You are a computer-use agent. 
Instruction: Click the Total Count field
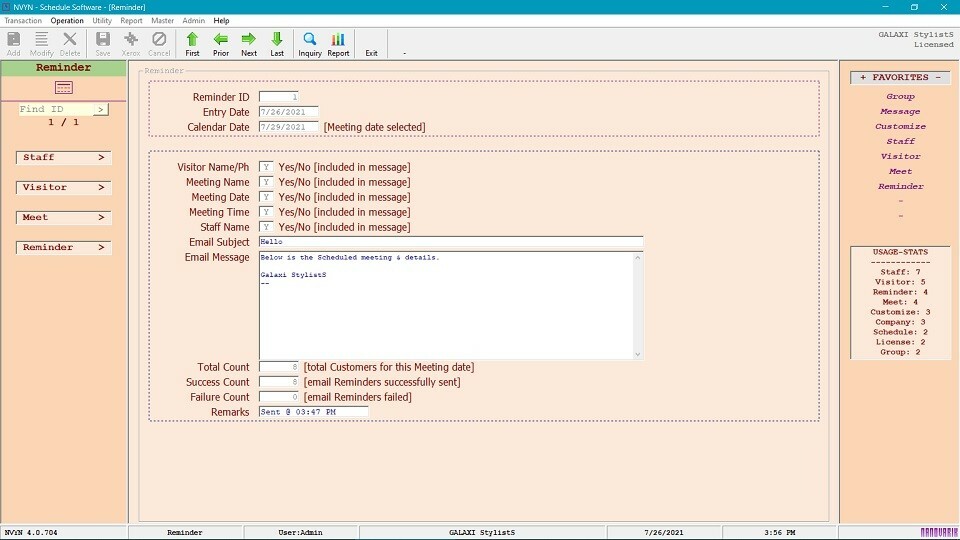(279, 367)
